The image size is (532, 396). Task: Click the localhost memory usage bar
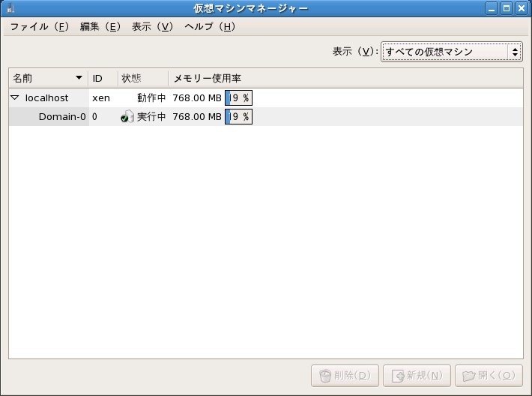238,97
